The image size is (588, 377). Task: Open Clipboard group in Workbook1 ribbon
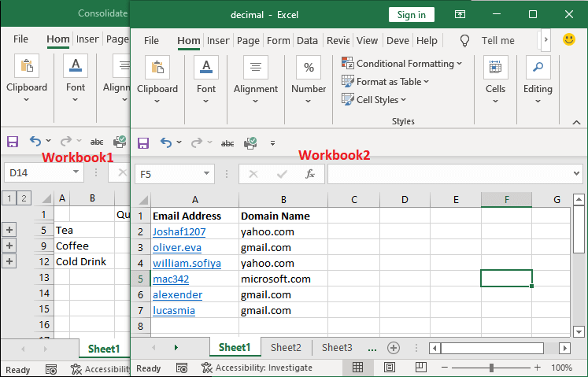coord(27,79)
